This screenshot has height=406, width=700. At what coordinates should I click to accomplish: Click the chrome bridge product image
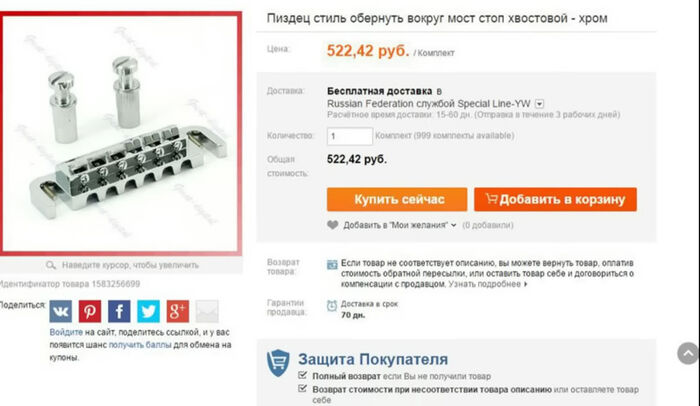pos(121,134)
